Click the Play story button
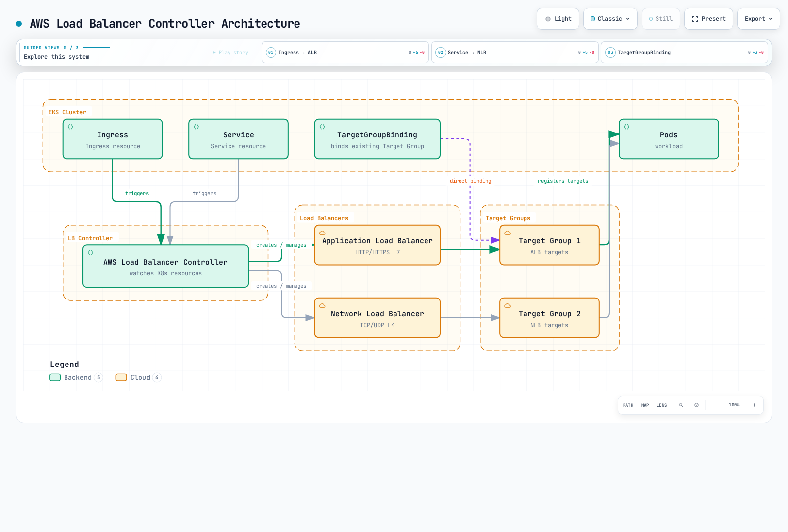 click(x=230, y=52)
